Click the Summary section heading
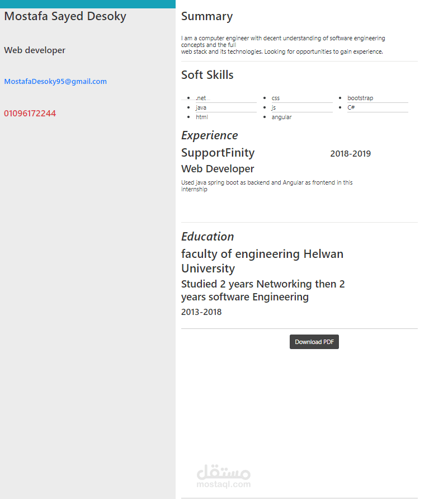Image resolution: width=448 pixels, height=499 pixels. [207, 16]
